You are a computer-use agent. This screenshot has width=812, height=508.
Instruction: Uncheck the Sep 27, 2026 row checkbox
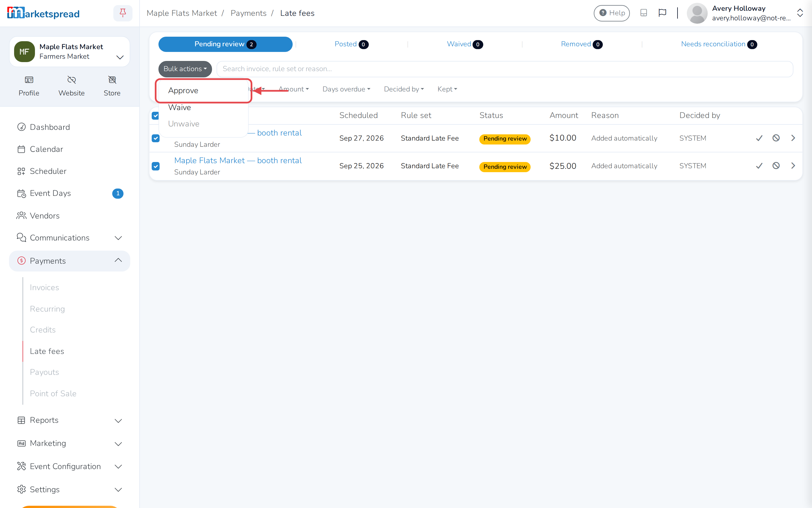pos(156,138)
